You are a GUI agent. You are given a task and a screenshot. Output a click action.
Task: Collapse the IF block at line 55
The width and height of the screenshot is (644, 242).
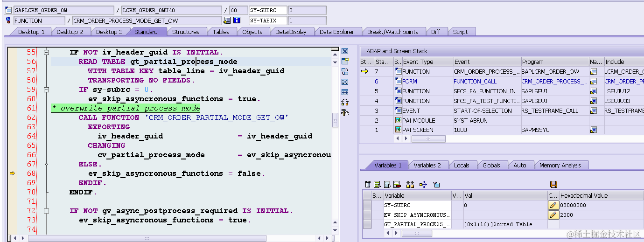46,52
